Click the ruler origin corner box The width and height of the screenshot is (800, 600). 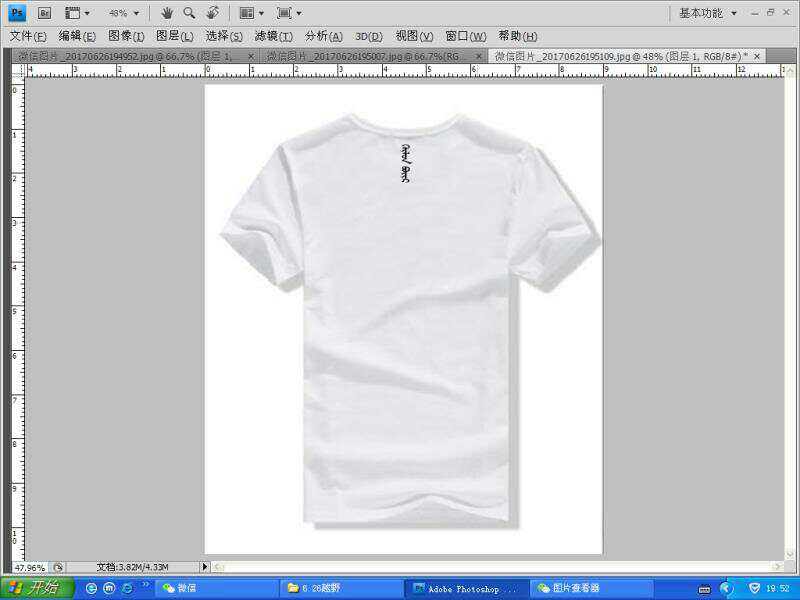[18, 70]
